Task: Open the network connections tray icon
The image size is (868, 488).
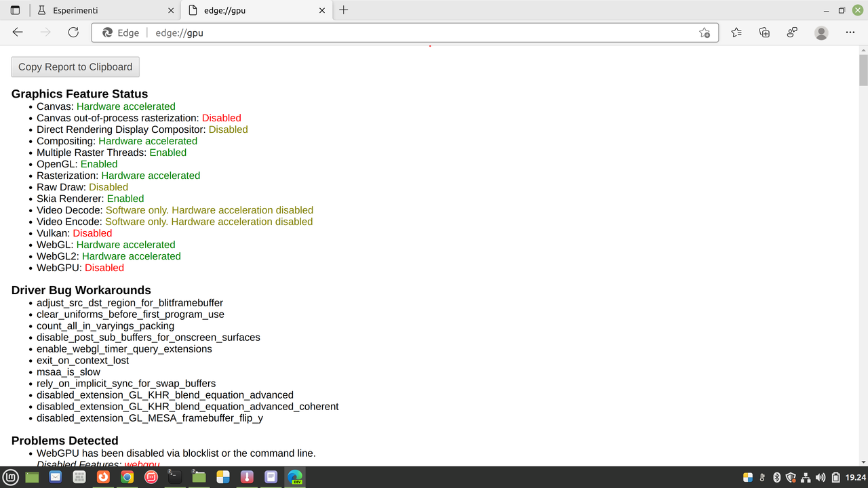Action: [x=806, y=477]
